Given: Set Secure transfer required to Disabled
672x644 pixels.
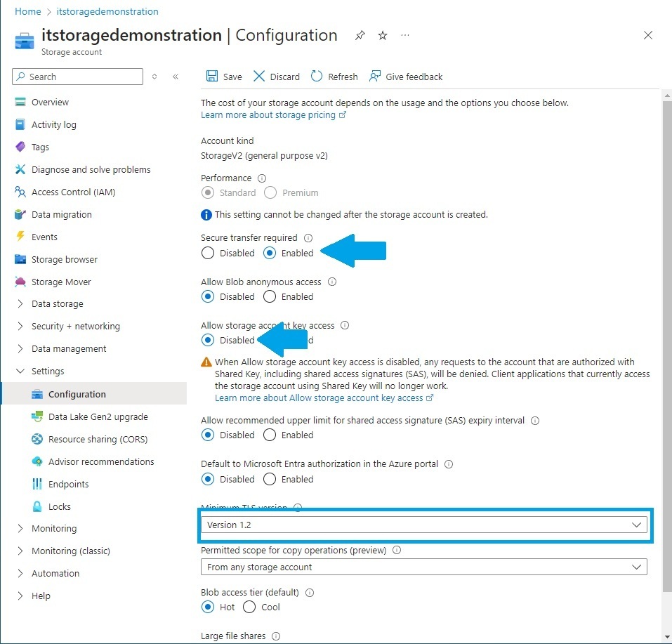Looking at the screenshot, I should click(208, 253).
